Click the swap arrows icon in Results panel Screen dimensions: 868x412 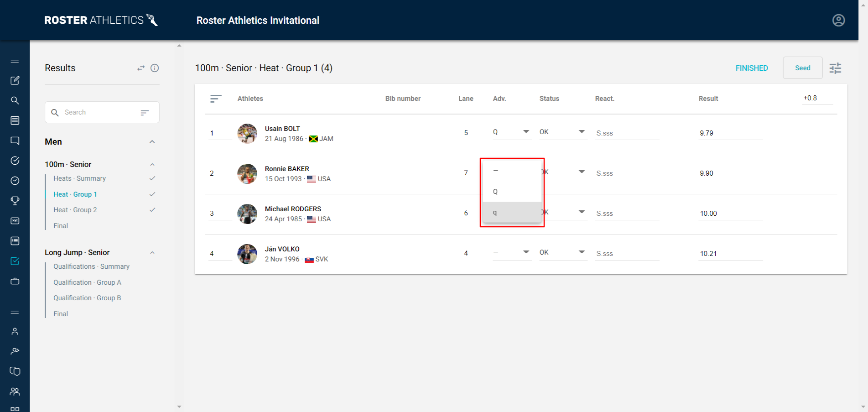coord(140,68)
